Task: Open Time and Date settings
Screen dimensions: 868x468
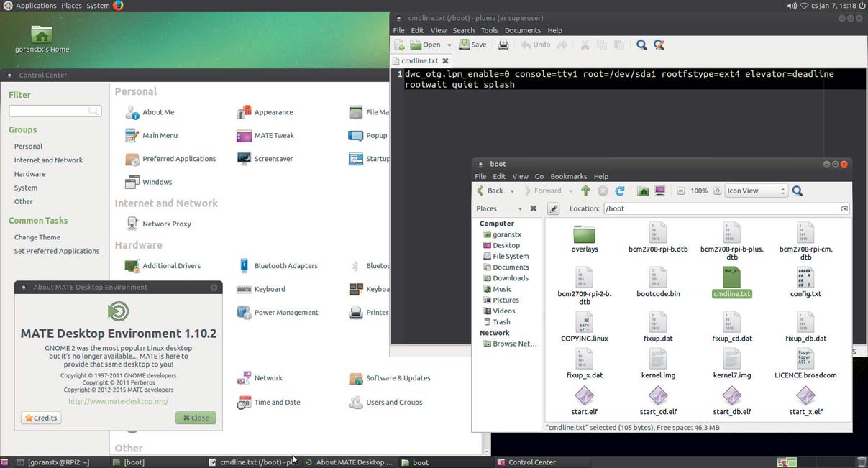Action: pos(268,403)
